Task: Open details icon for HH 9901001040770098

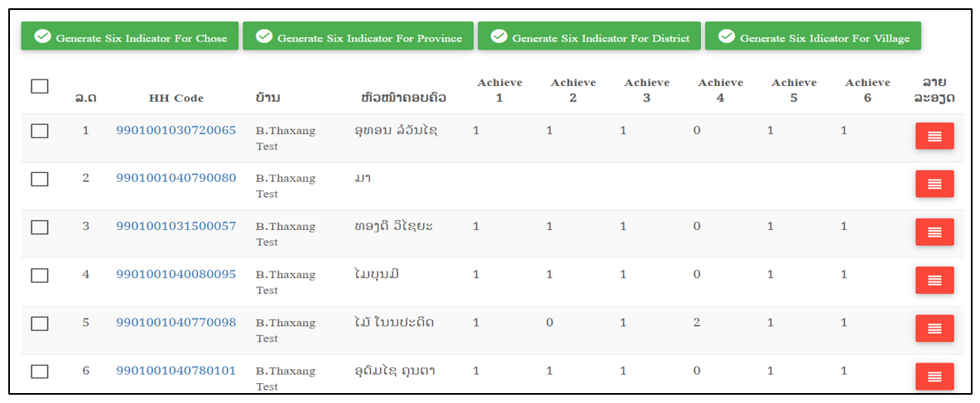Action: click(x=934, y=328)
